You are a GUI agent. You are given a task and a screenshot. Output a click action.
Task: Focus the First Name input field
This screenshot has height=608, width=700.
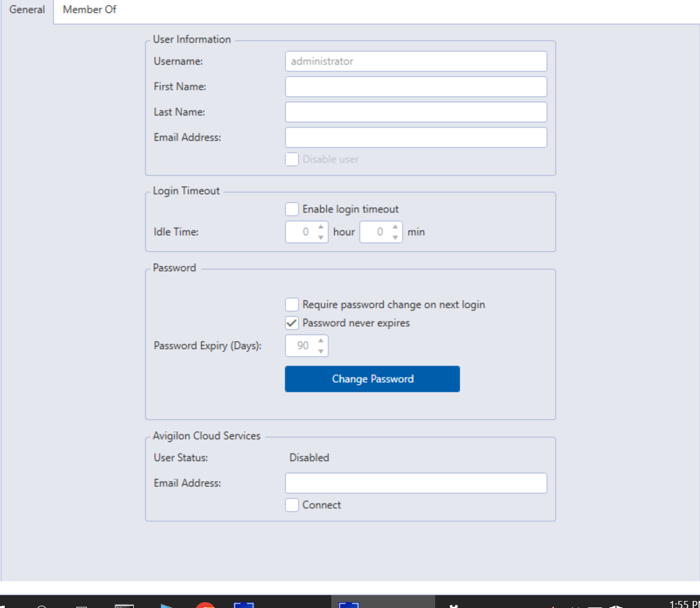[x=415, y=86]
